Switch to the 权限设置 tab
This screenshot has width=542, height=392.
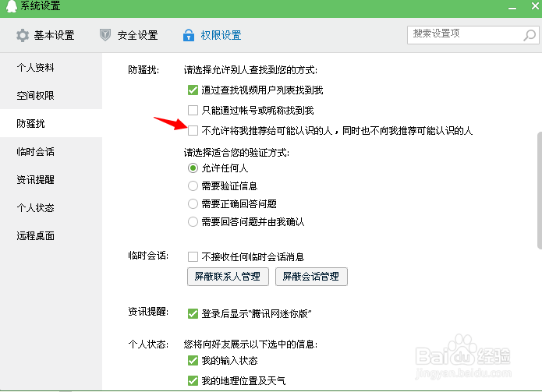[x=212, y=35]
